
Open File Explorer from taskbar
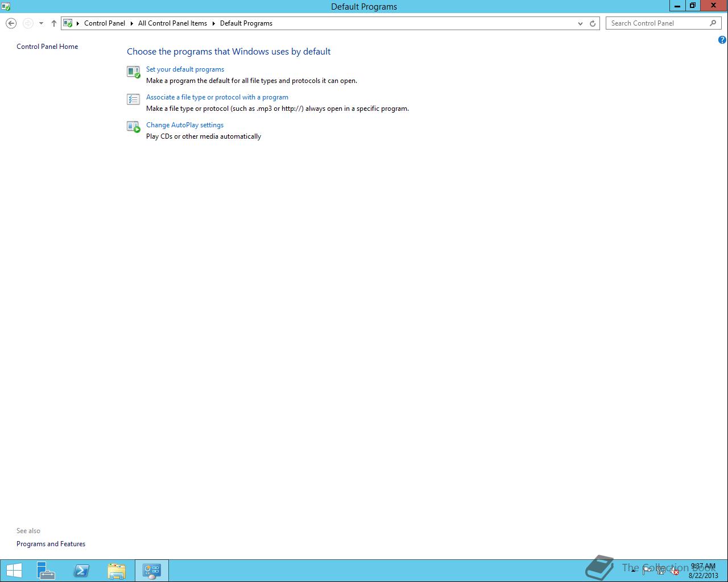point(117,571)
